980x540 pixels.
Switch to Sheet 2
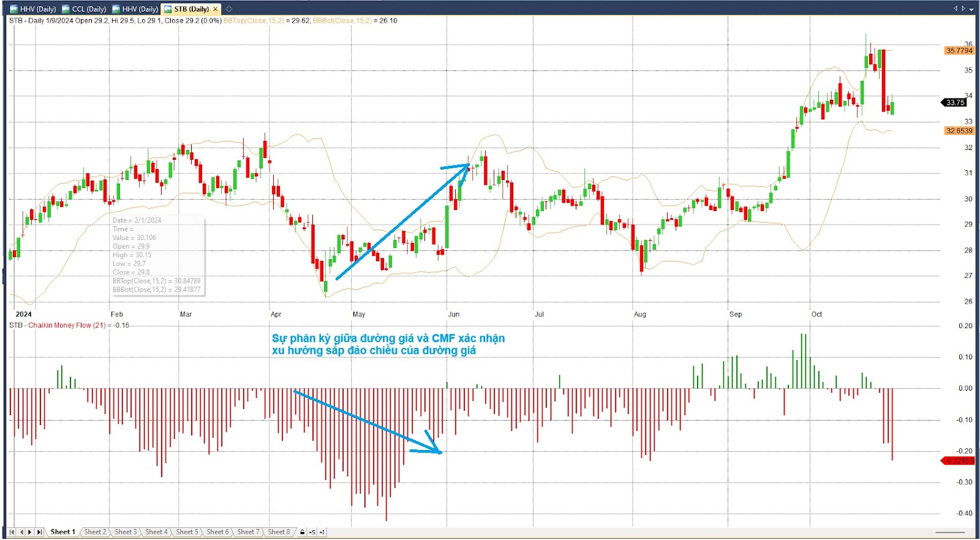[x=95, y=532]
